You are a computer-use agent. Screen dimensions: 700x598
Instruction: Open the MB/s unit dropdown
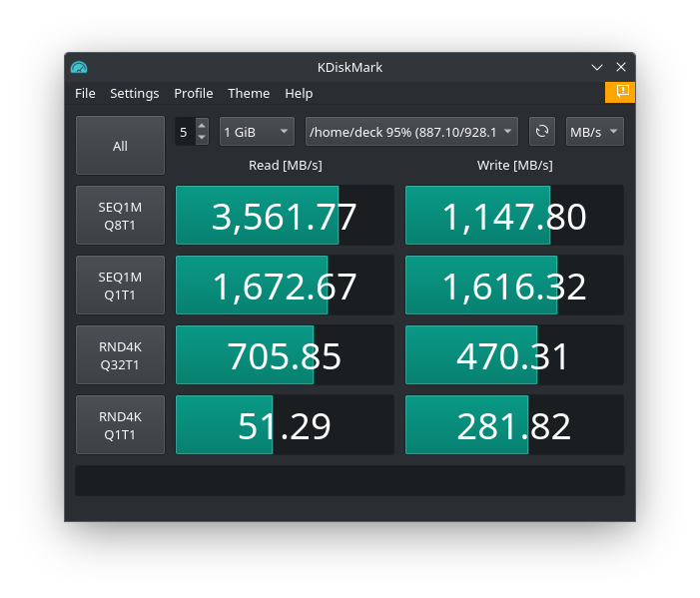pos(594,131)
